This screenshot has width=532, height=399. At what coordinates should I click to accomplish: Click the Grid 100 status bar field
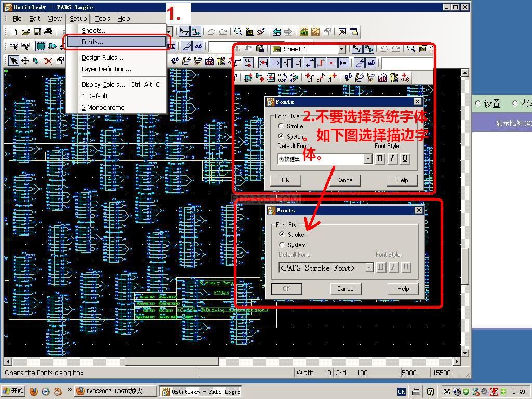[x=367, y=373]
